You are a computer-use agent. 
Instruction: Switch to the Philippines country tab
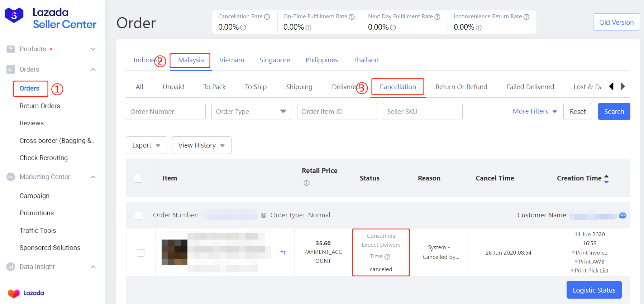[x=321, y=60]
